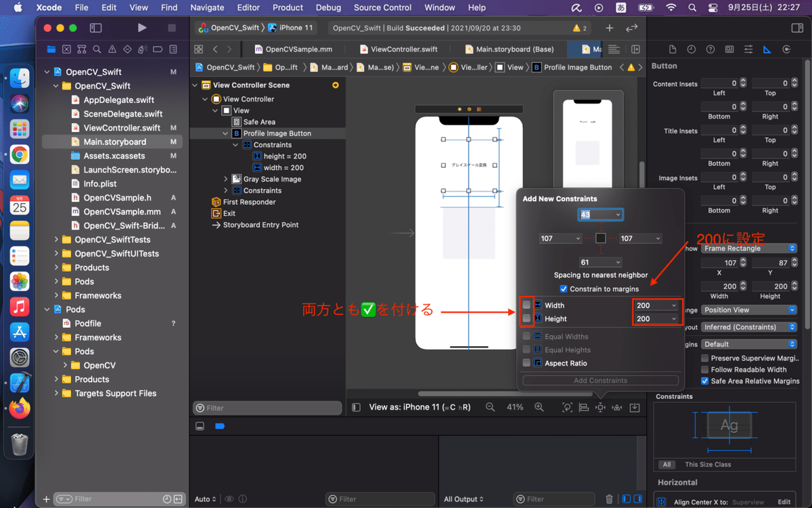Show the Identity inspector
The height and width of the screenshot is (508, 812).
pos(729,49)
